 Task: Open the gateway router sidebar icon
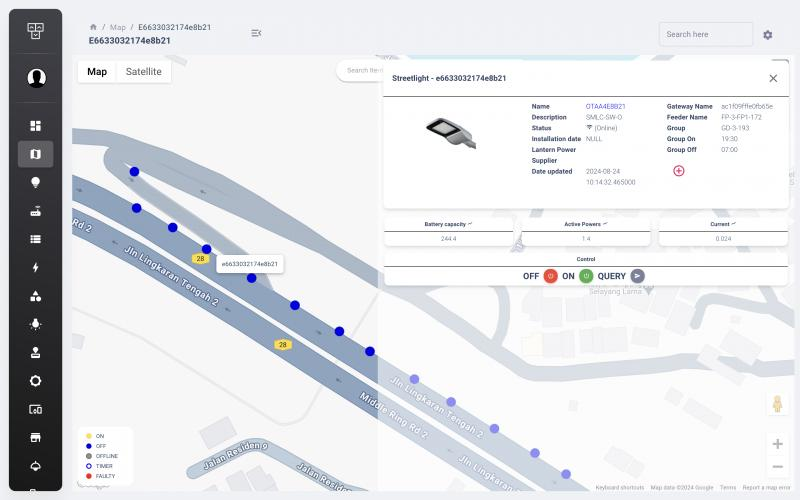coord(36,211)
